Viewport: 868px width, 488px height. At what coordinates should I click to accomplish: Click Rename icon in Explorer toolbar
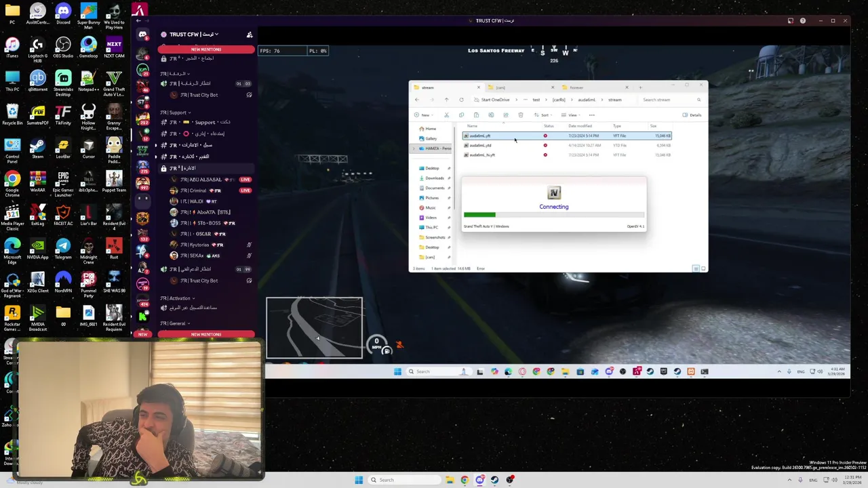(491, 115)
